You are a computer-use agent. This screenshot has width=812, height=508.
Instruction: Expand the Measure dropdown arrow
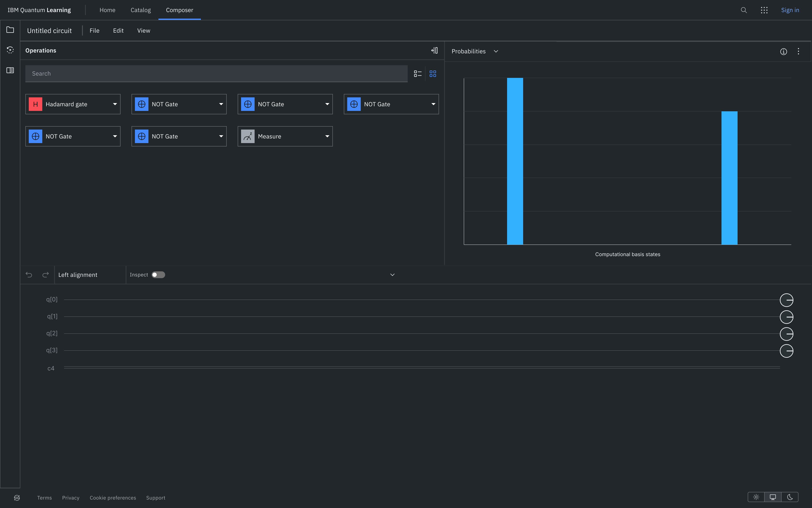point(327,136)
